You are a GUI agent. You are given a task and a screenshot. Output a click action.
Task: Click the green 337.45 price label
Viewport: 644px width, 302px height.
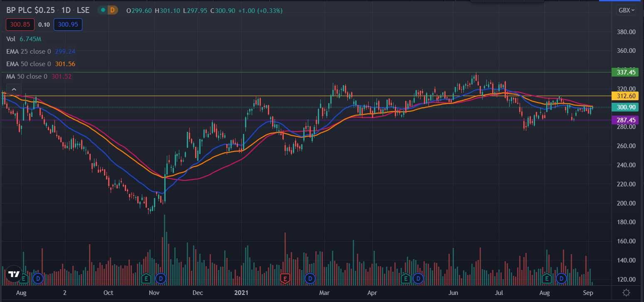[625, 72]
